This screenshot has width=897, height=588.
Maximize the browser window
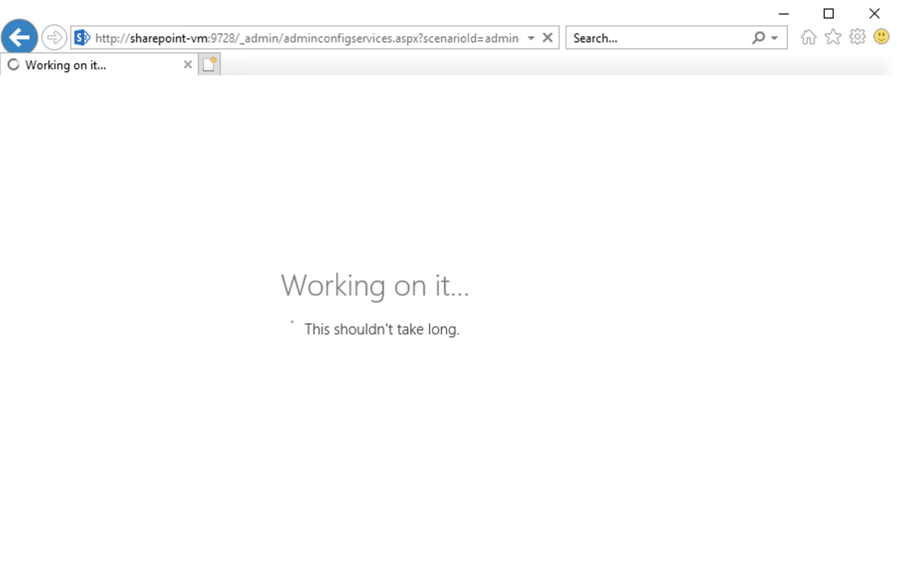[829, 14]
